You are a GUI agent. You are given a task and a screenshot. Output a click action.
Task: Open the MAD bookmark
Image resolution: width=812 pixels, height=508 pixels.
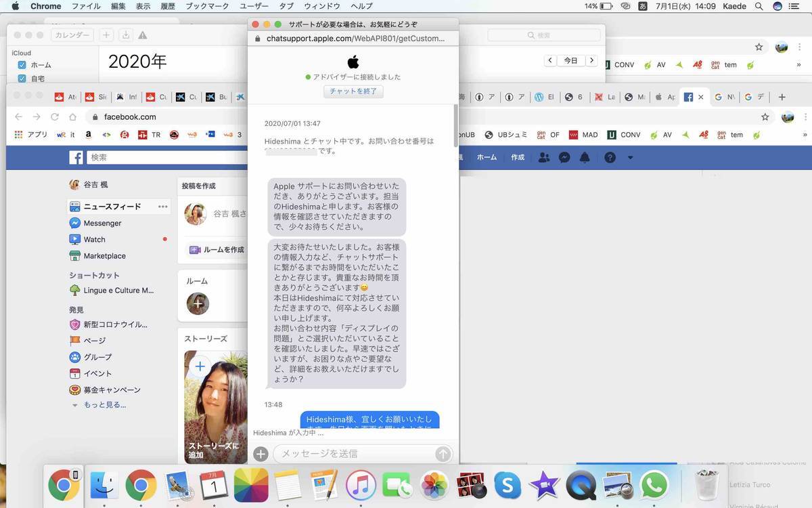(x=583, y=135)
